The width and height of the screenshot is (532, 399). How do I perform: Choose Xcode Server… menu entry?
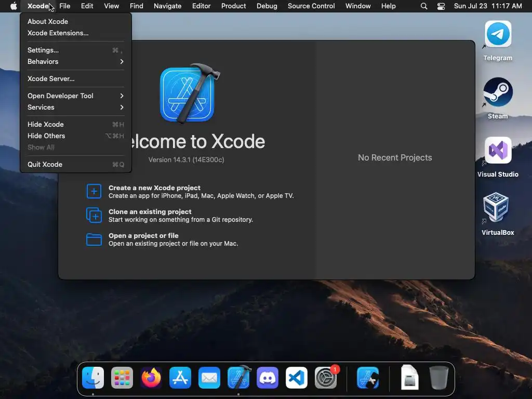(76, 78)
